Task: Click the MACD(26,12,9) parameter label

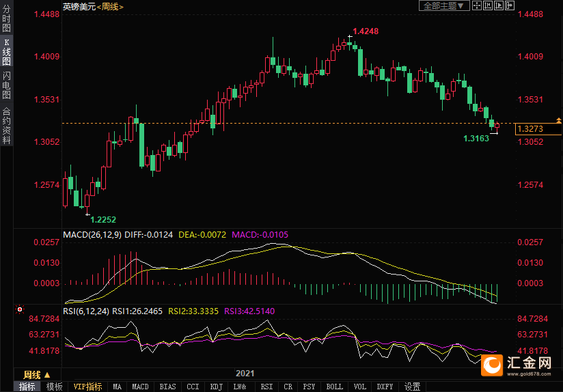Action: [92, 235]
